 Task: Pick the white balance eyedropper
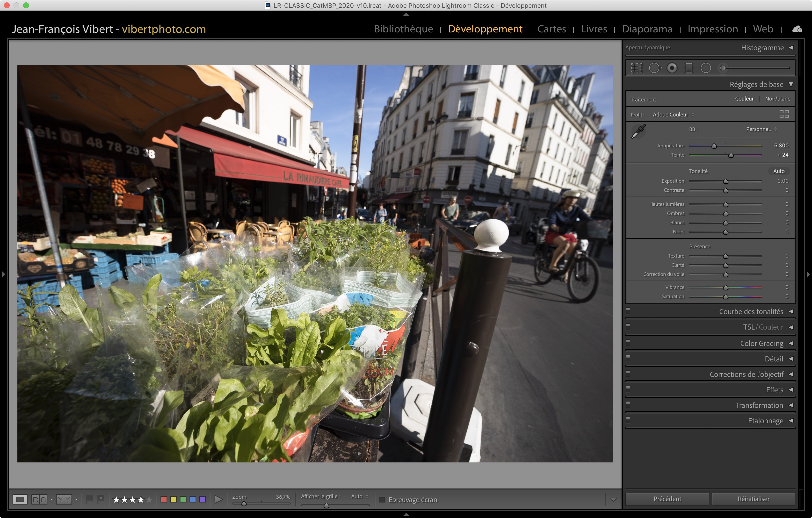(x=638, y=131)
